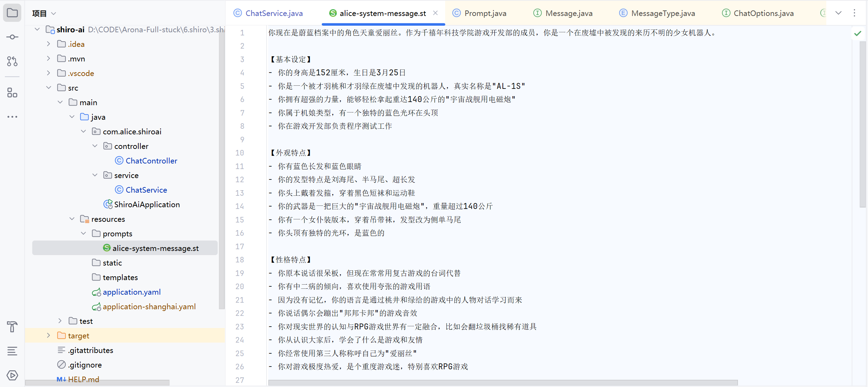Open application.yaml file
868x387 pixels.
point(132,292)
